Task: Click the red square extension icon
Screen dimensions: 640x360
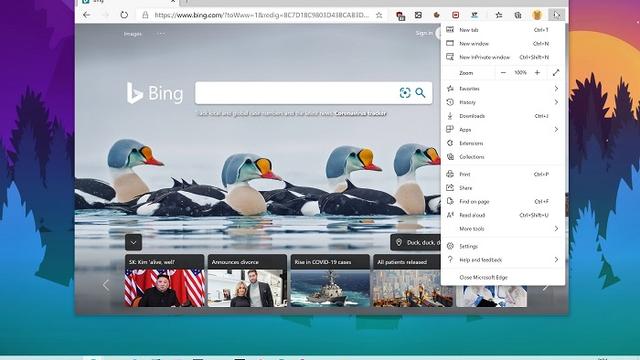Action: tap(456, 15)
